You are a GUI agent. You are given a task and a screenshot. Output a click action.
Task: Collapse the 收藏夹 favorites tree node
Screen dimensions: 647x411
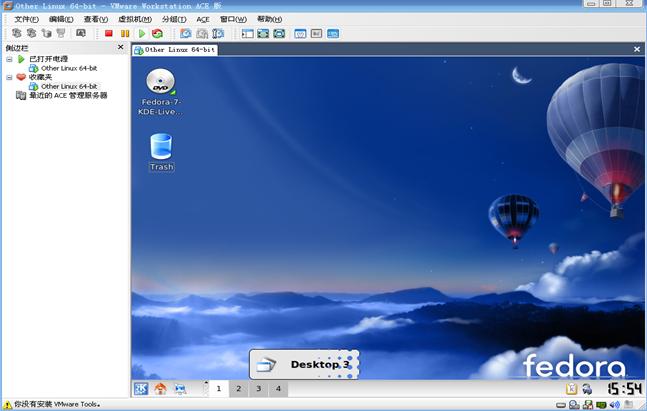click(x=9, y=78)
